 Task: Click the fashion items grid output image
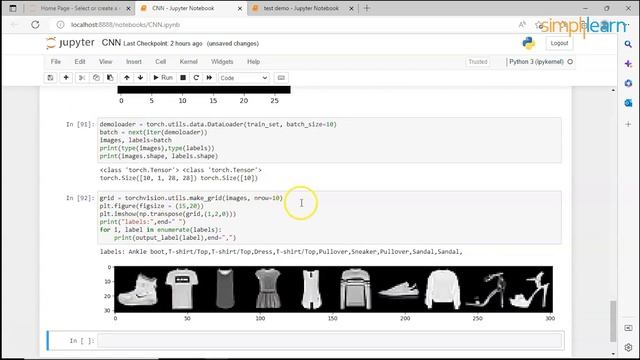tap(333, 289)
